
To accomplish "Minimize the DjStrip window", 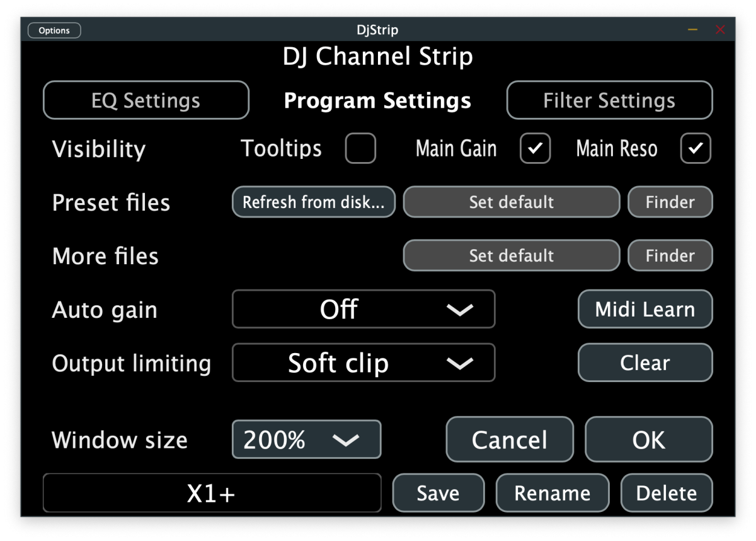I will pyautogui.click(x=693, y=30).
